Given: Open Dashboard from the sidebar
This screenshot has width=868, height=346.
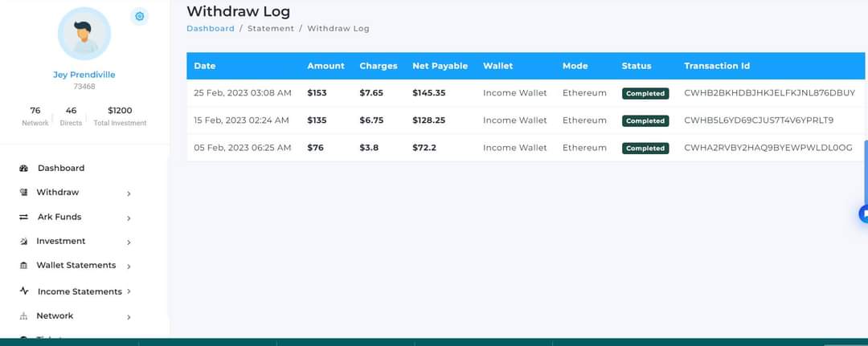Looking at the screenshot, I should pos(61,168).
